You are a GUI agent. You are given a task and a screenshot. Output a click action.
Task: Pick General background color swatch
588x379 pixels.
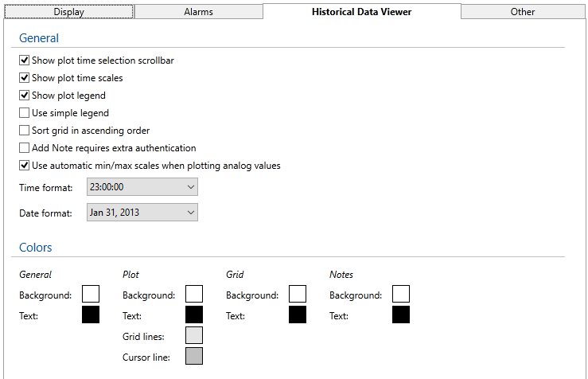click(91, 295)
